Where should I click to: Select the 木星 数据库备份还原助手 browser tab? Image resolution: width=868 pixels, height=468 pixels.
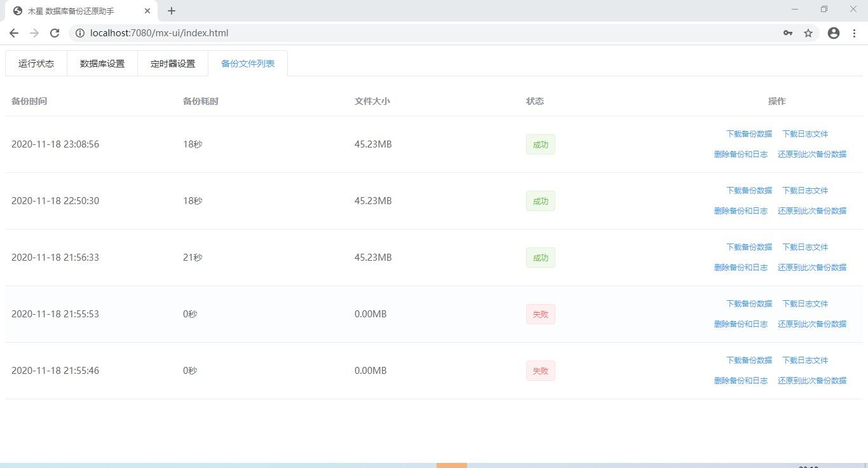(81, 11)
